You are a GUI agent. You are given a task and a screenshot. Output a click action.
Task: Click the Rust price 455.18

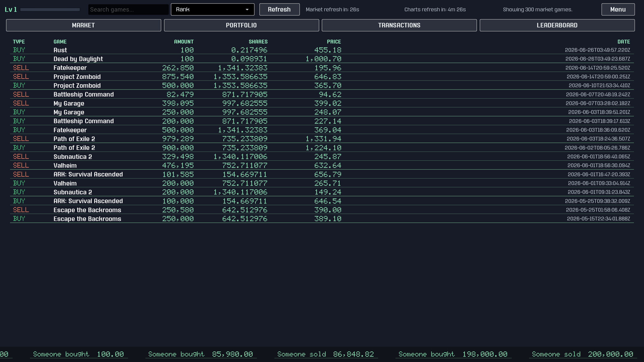pyautogui.click(x=328, y=50)
